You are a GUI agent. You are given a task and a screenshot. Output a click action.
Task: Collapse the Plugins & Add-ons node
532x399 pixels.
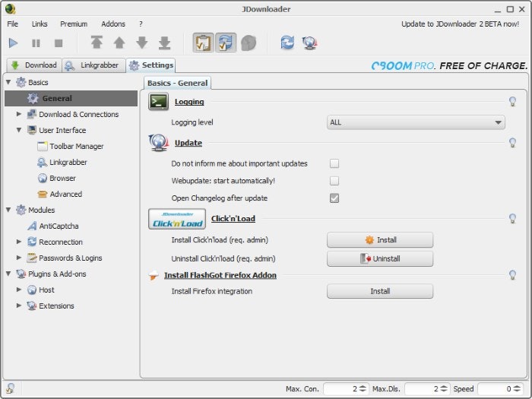click(x=8, y=274)
